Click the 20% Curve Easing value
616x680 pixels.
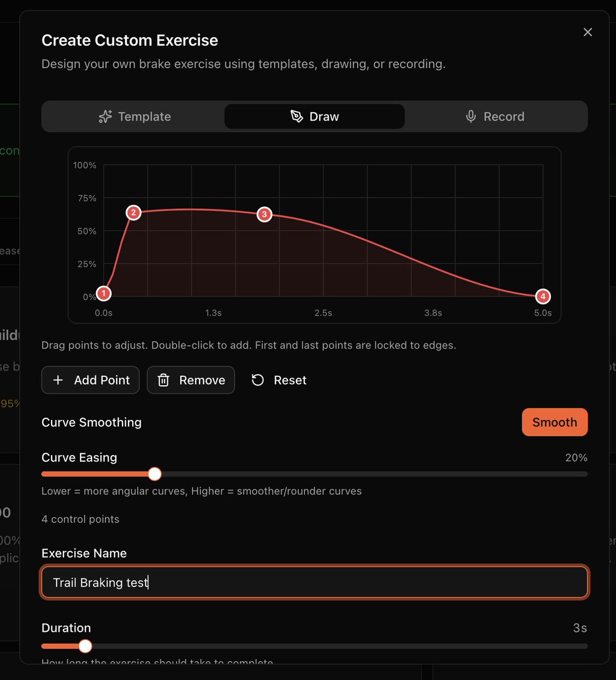click(x=576, y=458)
